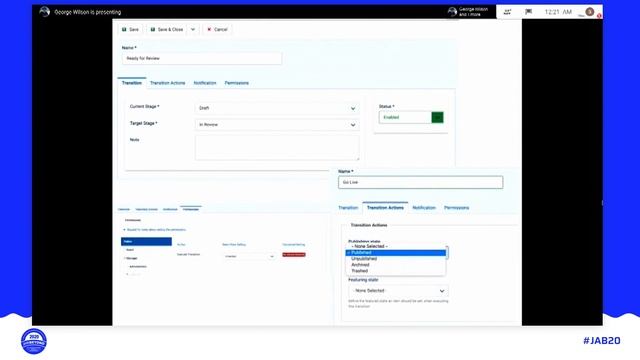Click the George Wilson and 1 more participants indicator
This screenshot has height=360, width=640.
(x=469, y=12)
